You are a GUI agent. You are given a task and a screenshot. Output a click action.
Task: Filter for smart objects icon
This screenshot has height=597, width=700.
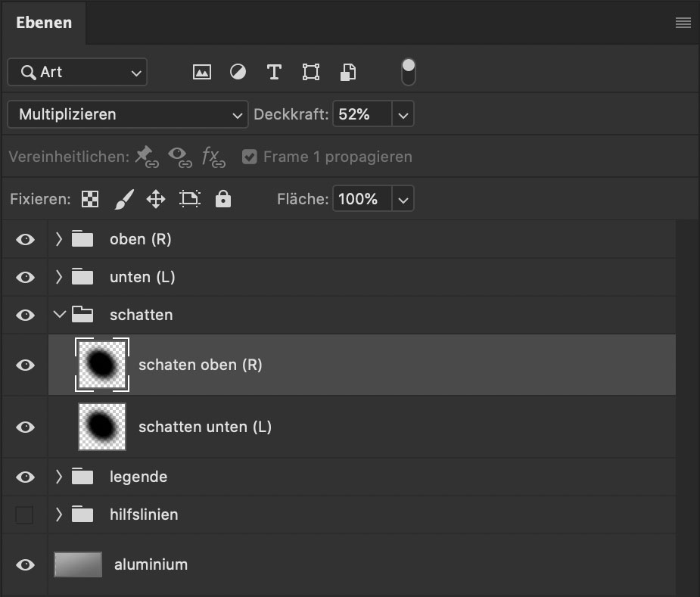(x=348, y=72)
